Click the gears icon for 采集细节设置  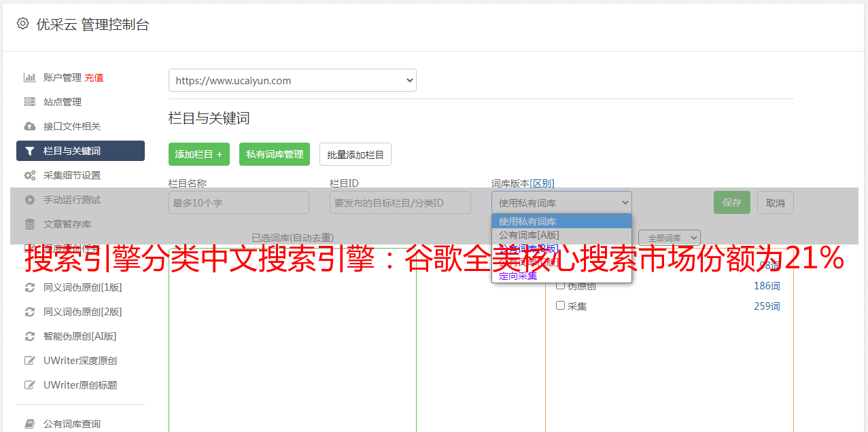pos(29,175)
